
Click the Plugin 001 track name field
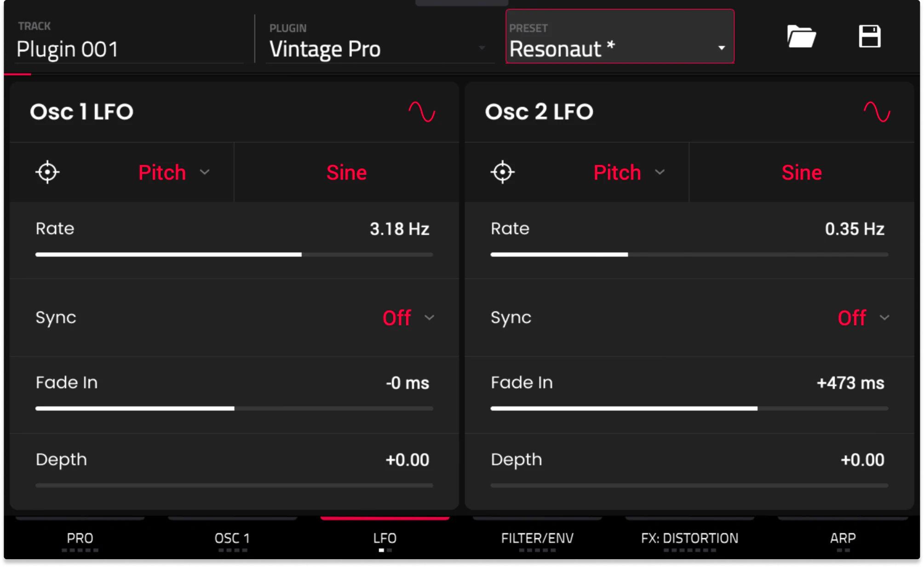coord(129,49)
